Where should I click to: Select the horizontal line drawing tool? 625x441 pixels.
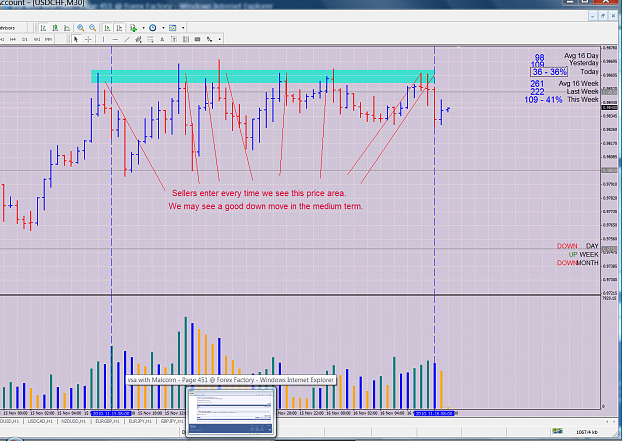(115, 39)
